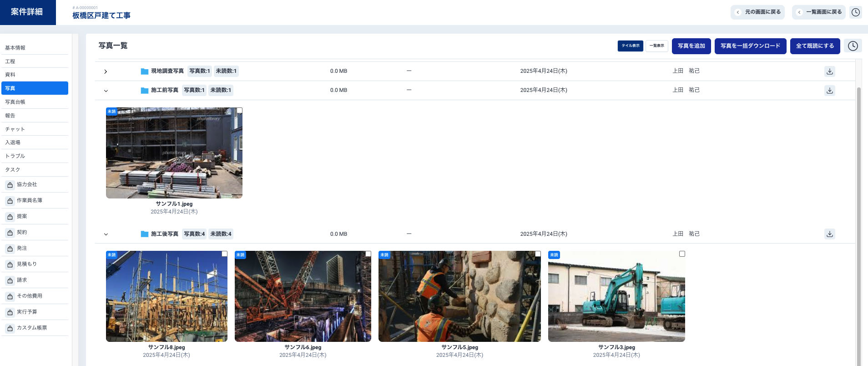Click 写真を一括ダウンロード button
This screenshot has height=366, width=868.
751,46
